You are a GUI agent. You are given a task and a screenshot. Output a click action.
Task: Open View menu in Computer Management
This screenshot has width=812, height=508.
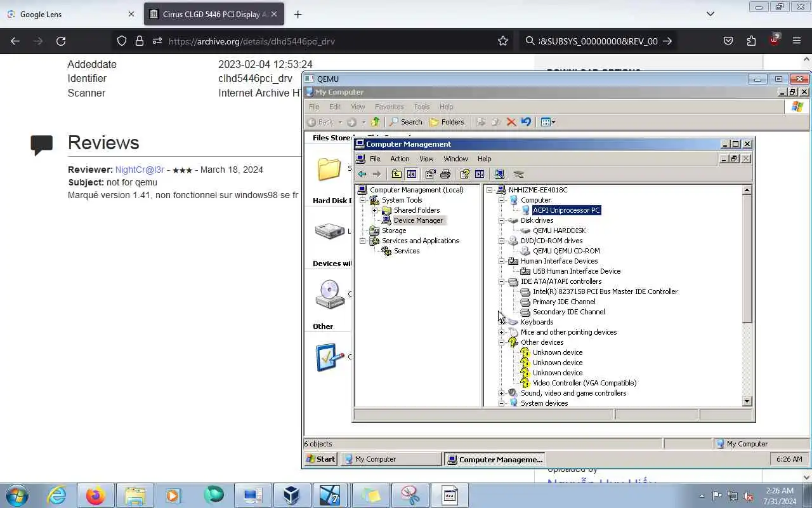click(426, 159)
